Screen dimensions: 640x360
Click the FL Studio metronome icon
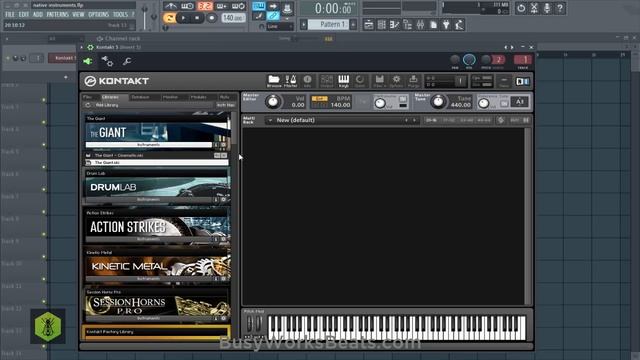[x=170, y=6]
